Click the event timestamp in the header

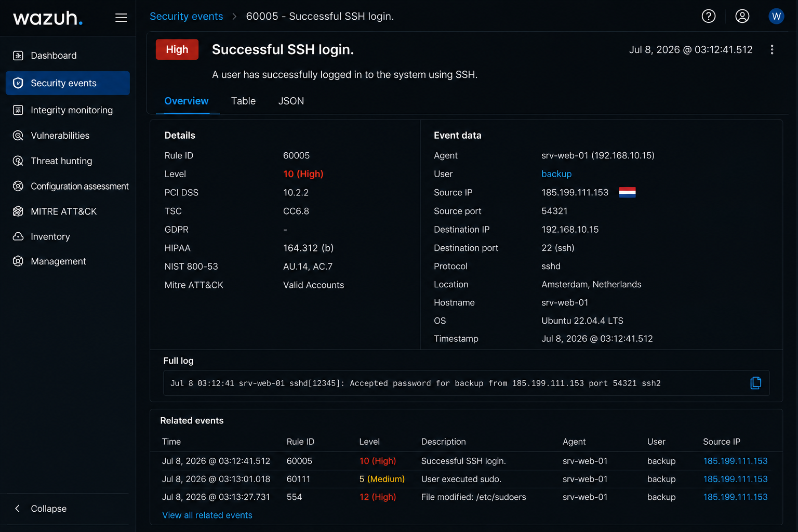(x=691, y=49)
